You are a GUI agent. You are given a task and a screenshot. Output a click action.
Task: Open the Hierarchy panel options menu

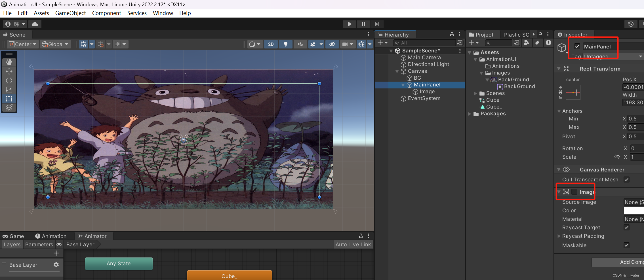pyautogui.click(x=459, y=34)
